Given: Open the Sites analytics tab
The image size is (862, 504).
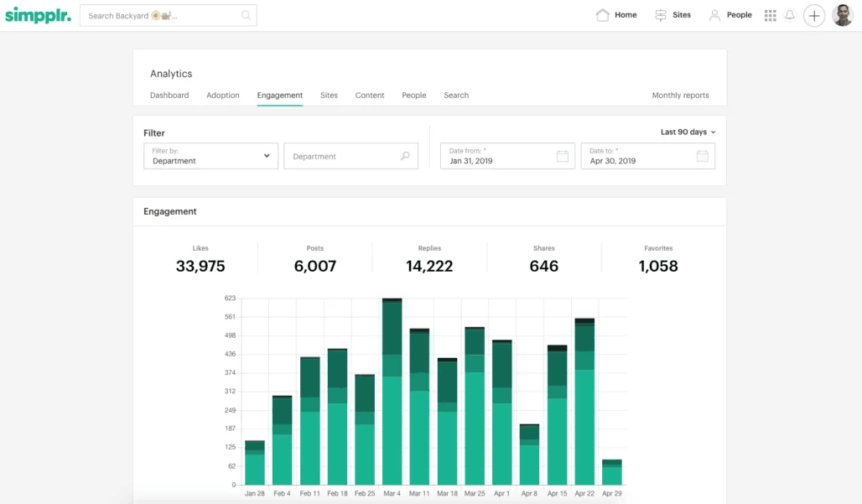Looking at the screenshot, I should pos(329,95).
